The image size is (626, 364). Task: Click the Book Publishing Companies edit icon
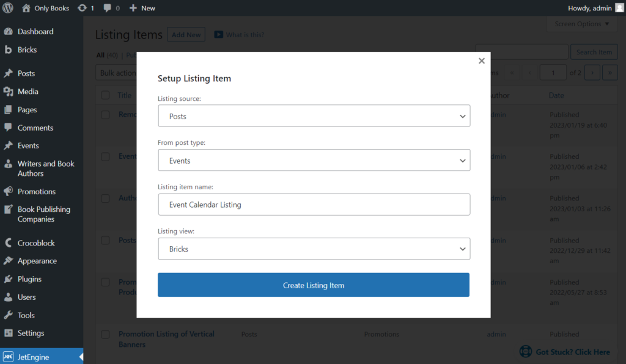(x=8, y=209)
